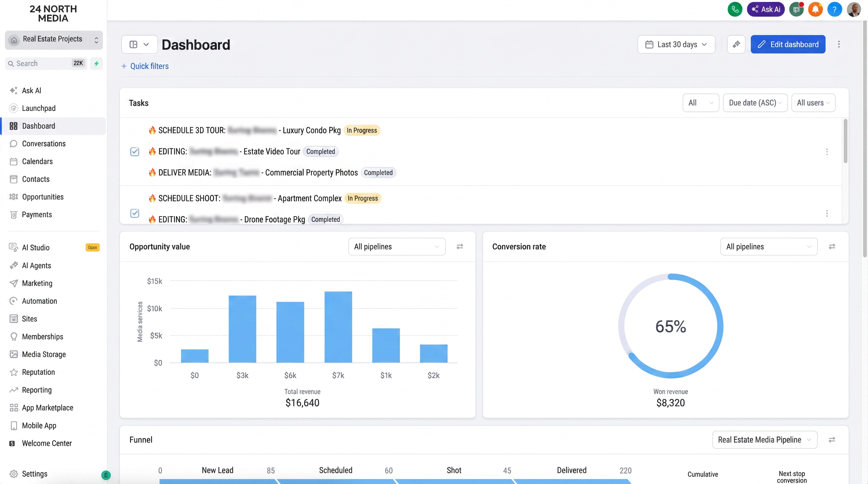This screenshot has height=484, width=868.
Task: Open Conversion rate All pipelines dropdown
Action: point(769,247)
